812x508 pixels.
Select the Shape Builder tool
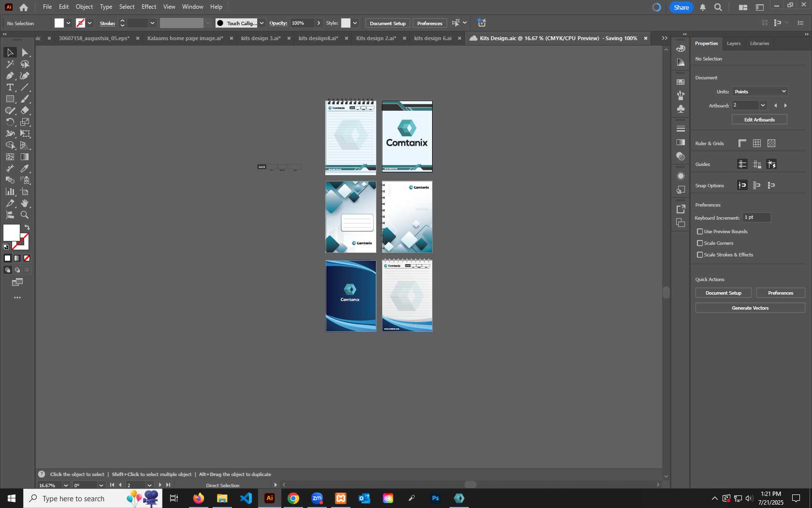click(10, 145)
